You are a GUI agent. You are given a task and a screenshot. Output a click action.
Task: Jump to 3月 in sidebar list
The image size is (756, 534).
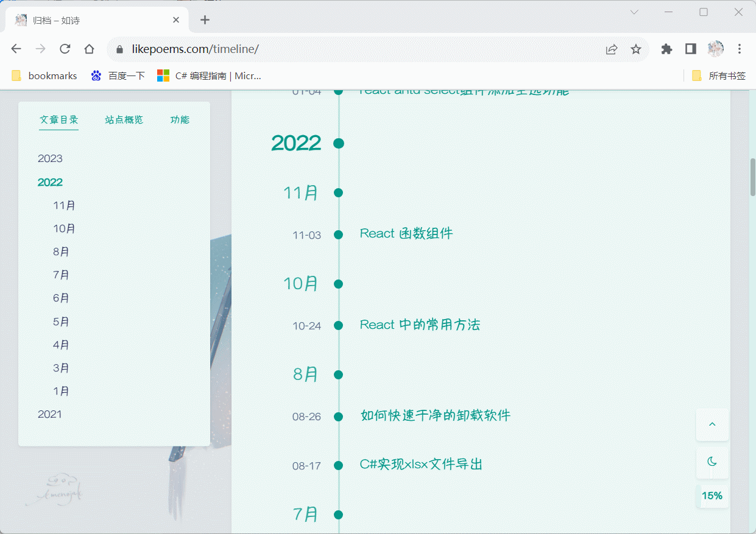(x=61, y=368)
